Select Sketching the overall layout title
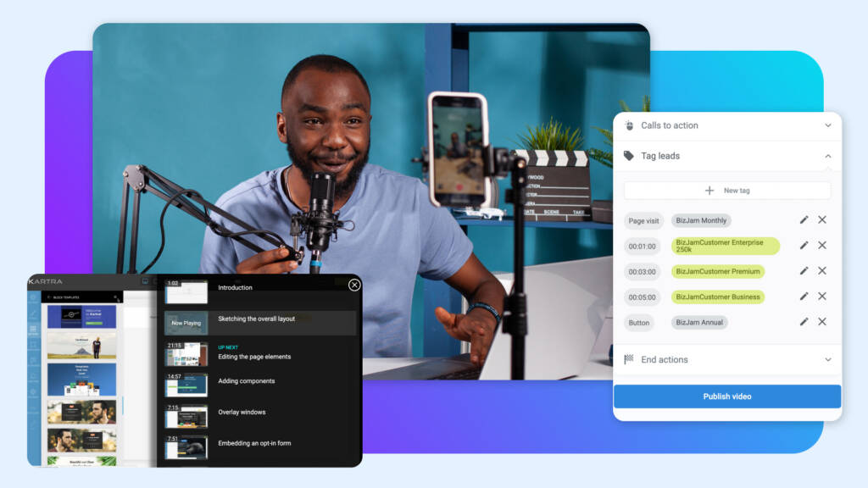Image resolution: width=868 pixels, height=488 pixels. coord(256,319)
